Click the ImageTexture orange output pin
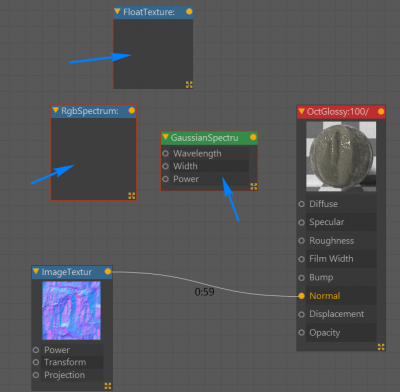Viewport: 400px width, 392px height. pyautogui.click(x=108, y=271)
